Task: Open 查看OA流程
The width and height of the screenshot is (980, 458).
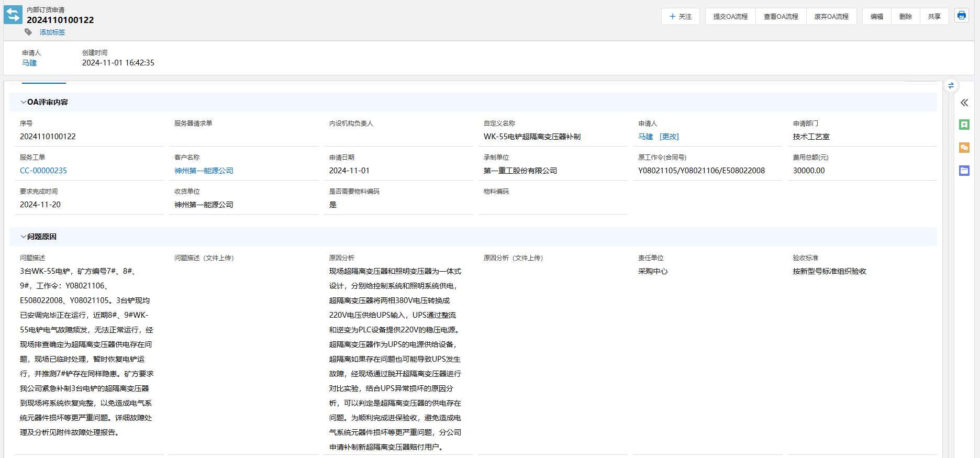Action: pyautogui.click(x=781, y=17)
